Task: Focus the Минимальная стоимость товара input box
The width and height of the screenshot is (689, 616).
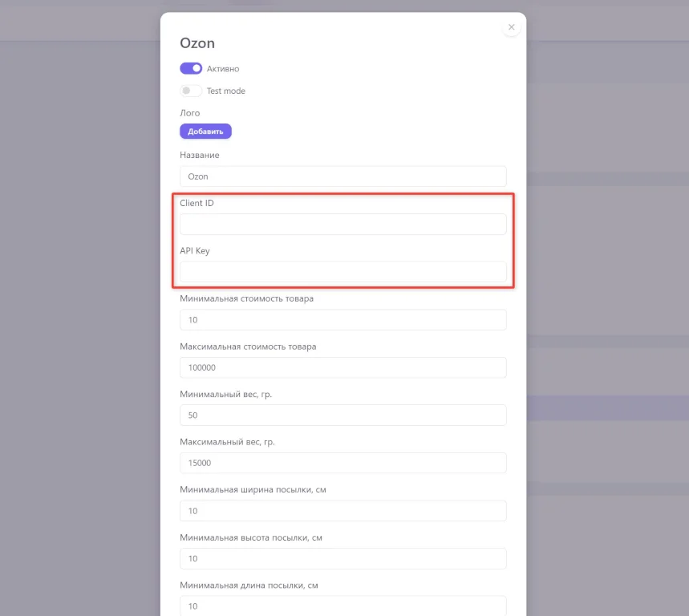Action: click(x=342, y=320)
